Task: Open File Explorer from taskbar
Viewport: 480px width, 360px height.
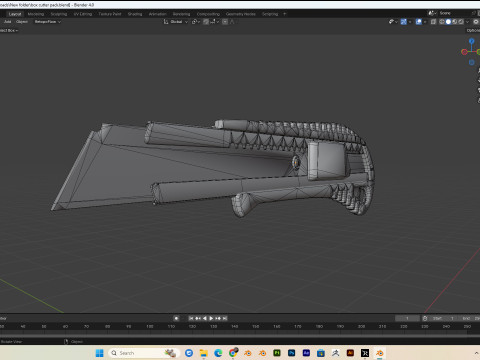Action: tap(203, 353)
